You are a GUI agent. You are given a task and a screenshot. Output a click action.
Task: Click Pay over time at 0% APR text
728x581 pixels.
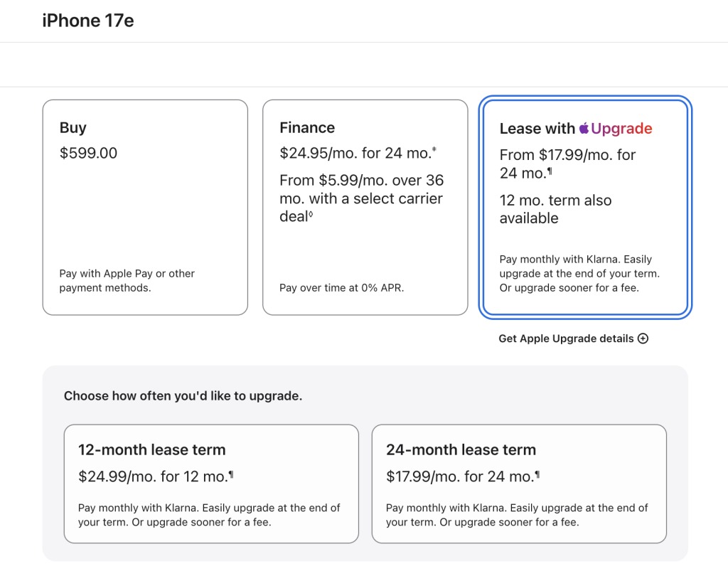click(342, 288)
